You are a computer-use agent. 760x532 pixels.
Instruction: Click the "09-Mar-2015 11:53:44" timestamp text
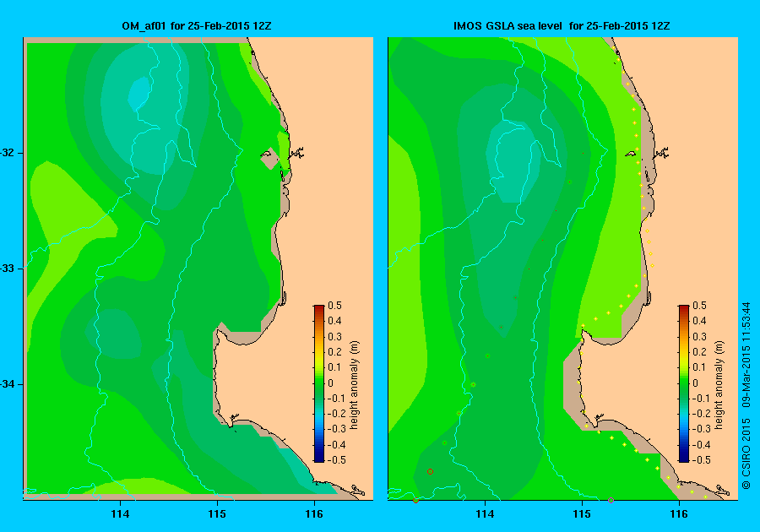coord(747,355)
